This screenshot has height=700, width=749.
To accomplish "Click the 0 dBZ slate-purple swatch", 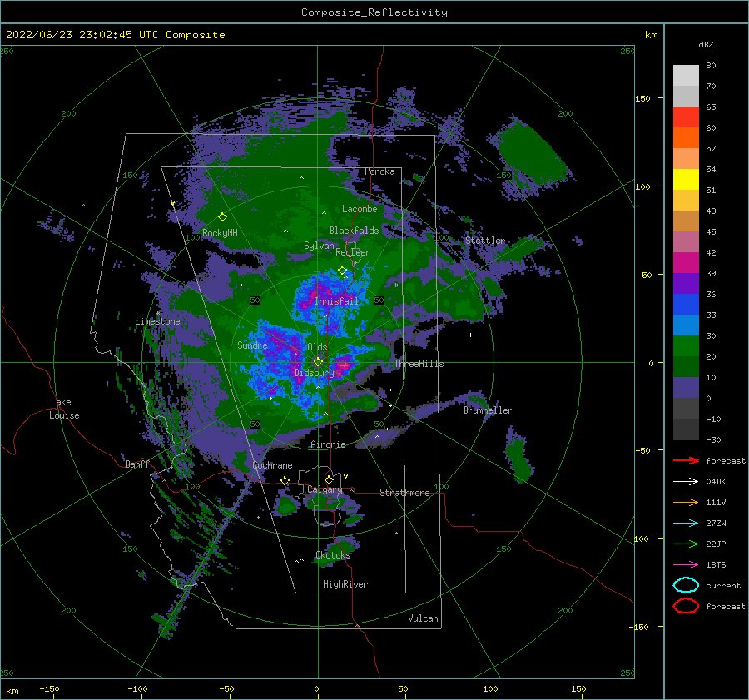I will coord(686,388).
